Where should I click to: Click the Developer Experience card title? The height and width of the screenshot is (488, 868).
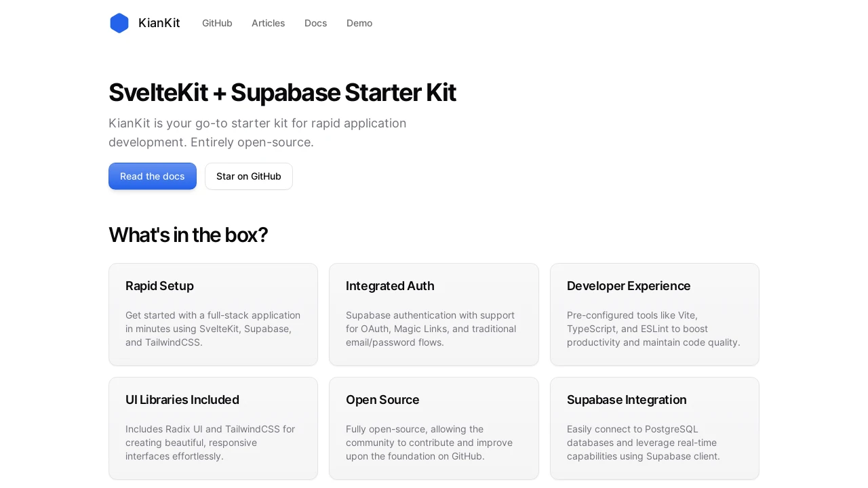tap(629, 286)
